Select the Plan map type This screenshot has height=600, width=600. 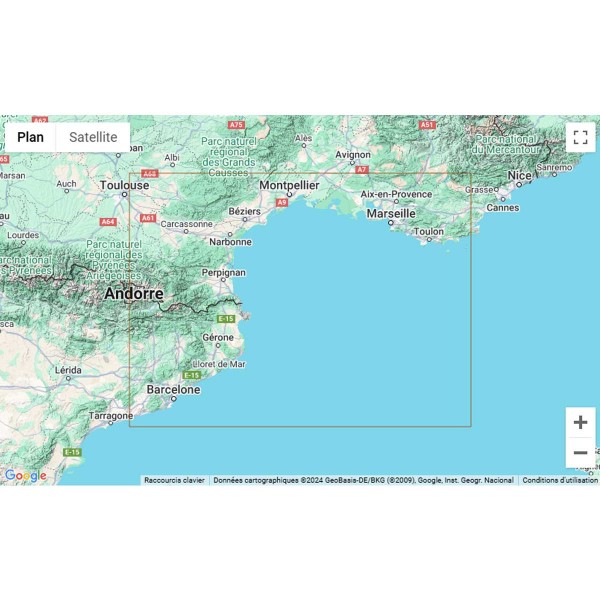coord(31,137)
